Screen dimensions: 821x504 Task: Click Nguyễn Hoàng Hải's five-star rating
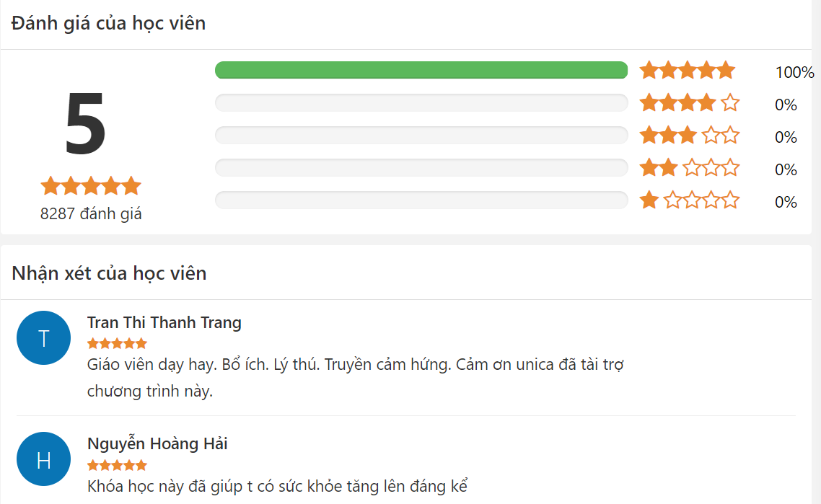(115, 465)
